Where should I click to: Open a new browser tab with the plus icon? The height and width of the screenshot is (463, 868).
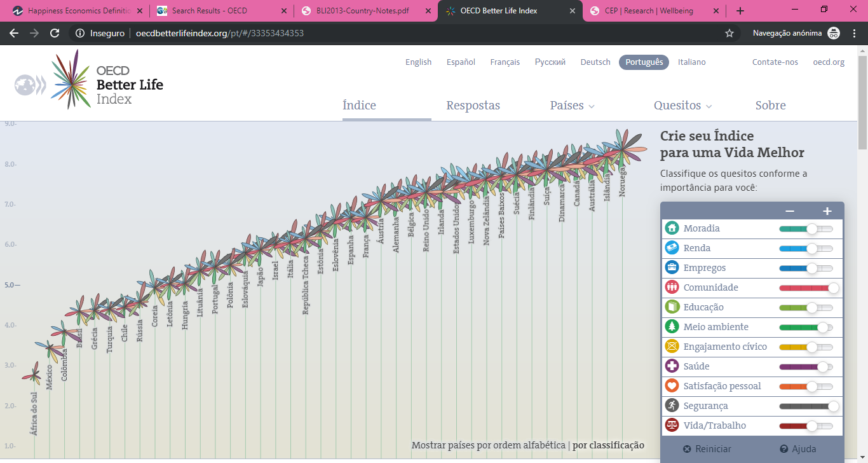pyautogui.click(x=740, y=11)
